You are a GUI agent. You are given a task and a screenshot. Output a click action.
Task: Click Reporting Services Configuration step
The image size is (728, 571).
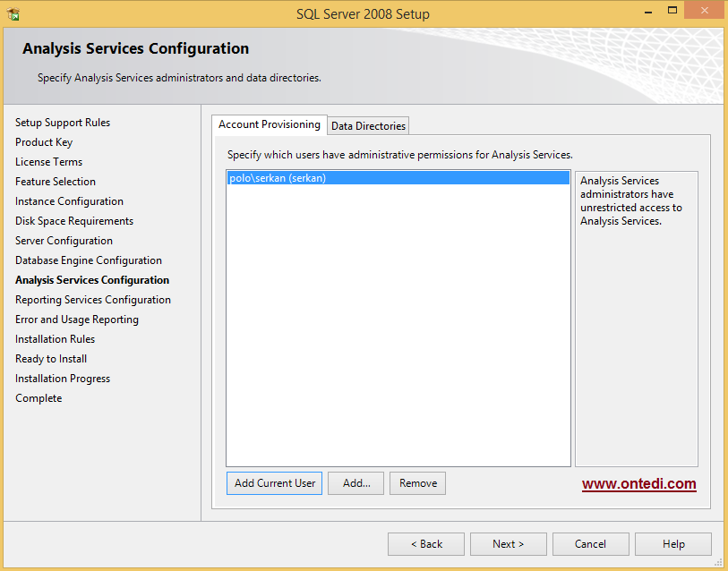(93, 300)
